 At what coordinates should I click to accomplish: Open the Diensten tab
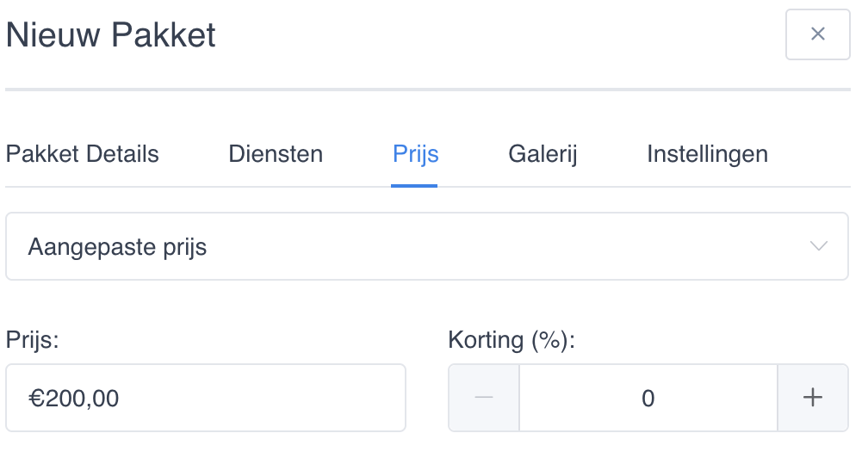tap(276, 155)
